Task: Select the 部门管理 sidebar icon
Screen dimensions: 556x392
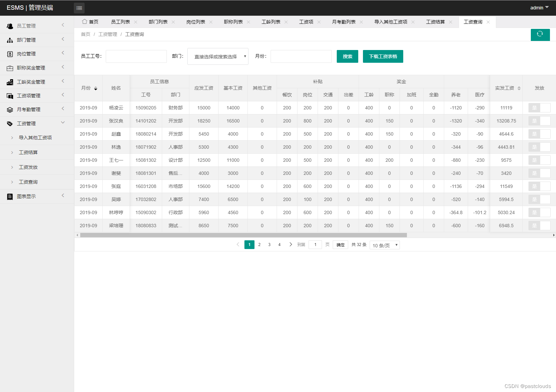Action: click(x=9, y=40)
